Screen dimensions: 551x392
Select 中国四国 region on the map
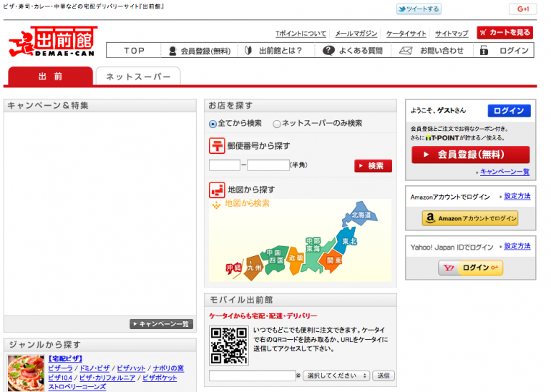coord(275,258)
